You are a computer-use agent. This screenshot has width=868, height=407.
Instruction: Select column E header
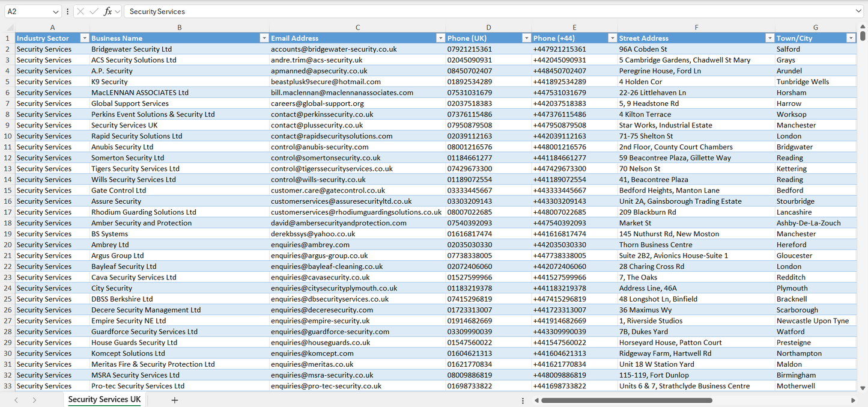coord(574,27)
